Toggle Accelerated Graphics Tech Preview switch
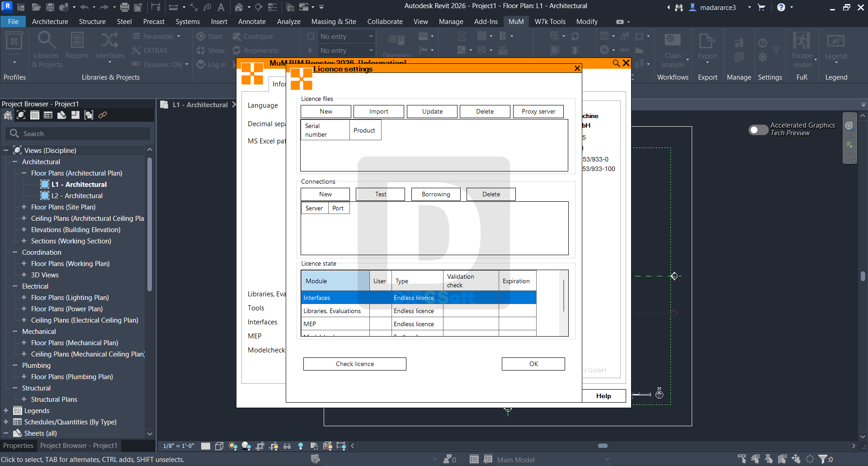868x466 pixels. tap(758, 130)
